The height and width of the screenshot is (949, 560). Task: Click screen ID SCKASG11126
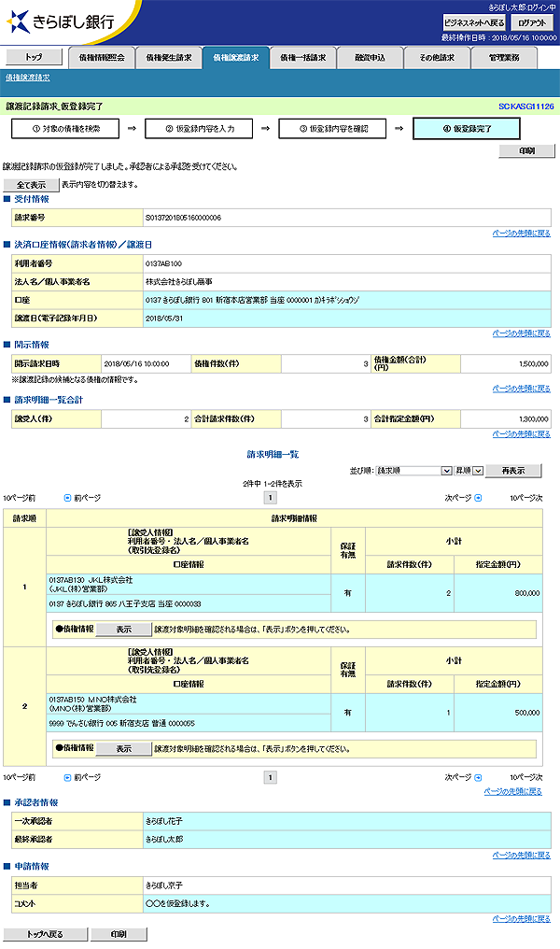pyautogui.click(x=526, y=106)
